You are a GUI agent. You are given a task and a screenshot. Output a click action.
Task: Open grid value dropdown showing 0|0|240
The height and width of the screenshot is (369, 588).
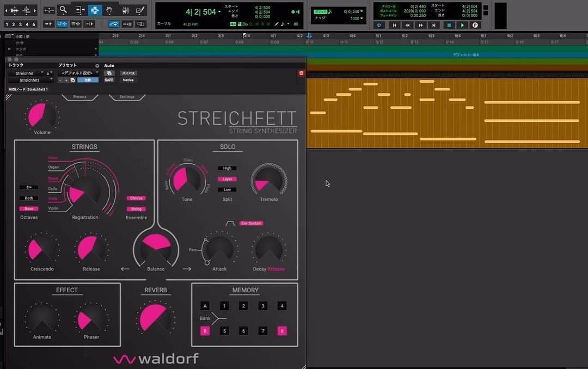click(x=362, y=11)
